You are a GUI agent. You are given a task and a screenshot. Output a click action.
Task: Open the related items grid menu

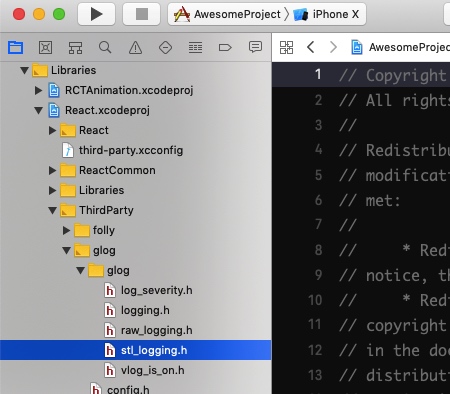(x=286, y=47)
